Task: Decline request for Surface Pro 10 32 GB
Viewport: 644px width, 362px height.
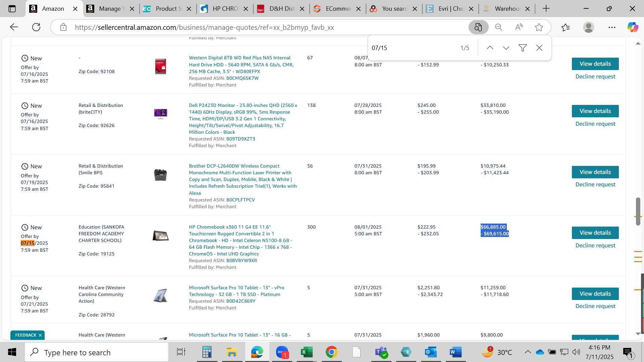Action: (595, 306)
